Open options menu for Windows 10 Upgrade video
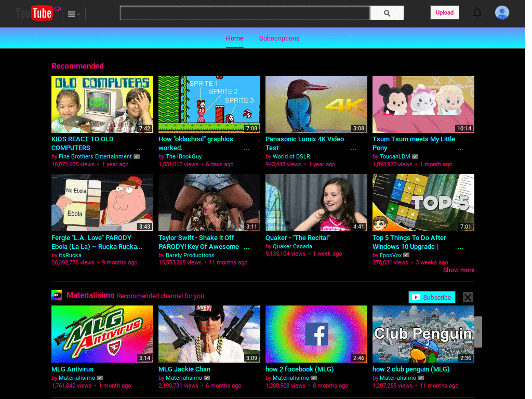Viewport: 532px width, 399px height. [x=460, y=248]
